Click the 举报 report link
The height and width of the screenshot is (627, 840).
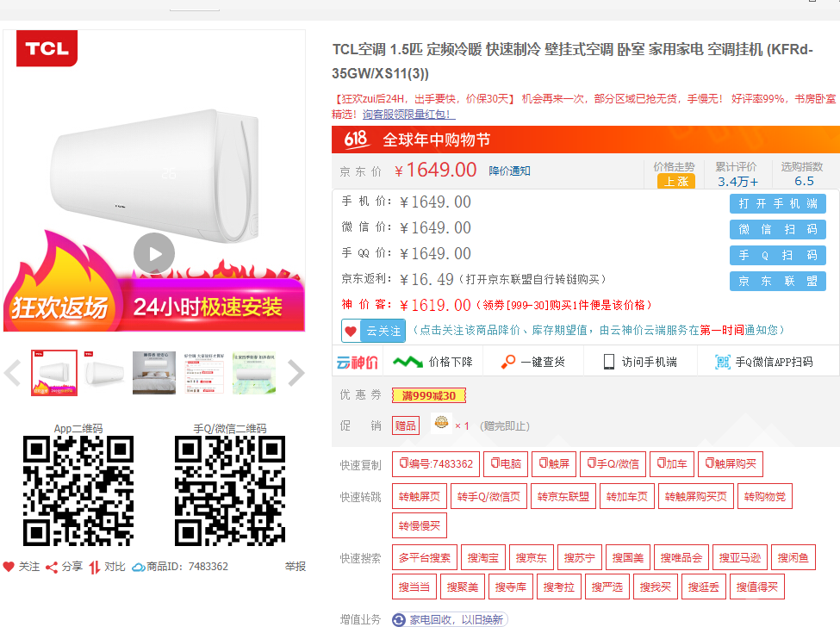click(x=296, y=567)
